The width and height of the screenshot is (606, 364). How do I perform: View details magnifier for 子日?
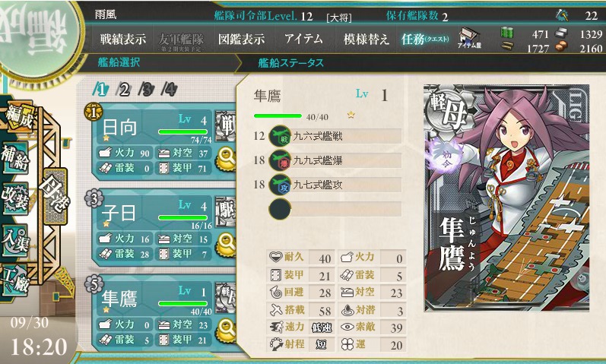coord(226,245)
